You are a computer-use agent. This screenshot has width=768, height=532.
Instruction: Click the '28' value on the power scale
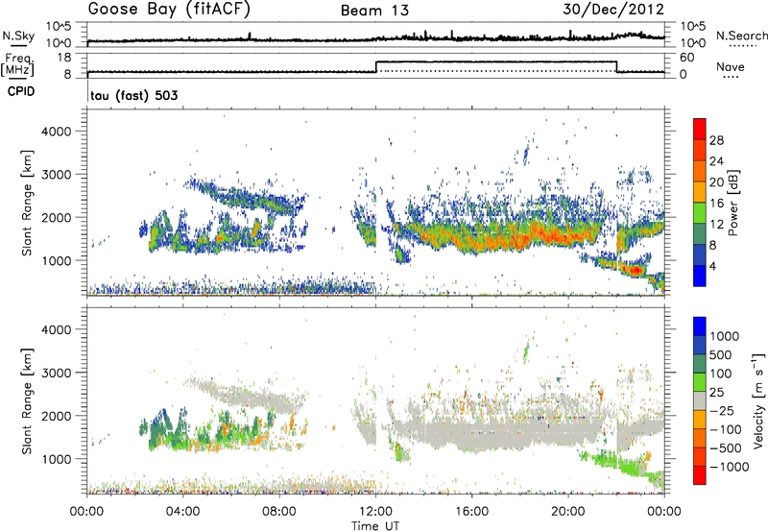point(716,140)
